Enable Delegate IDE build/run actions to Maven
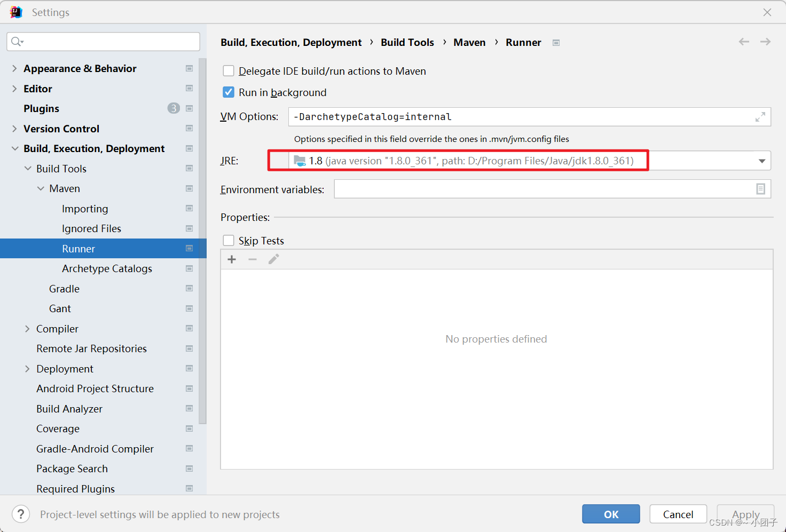The width and height of the screenshot is (786, 532). [x=229, y=71]
